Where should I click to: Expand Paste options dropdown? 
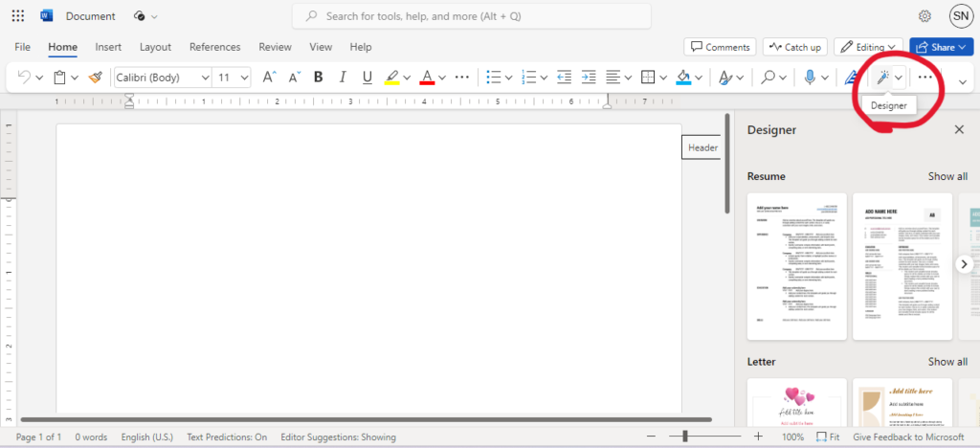pos(75,78)
